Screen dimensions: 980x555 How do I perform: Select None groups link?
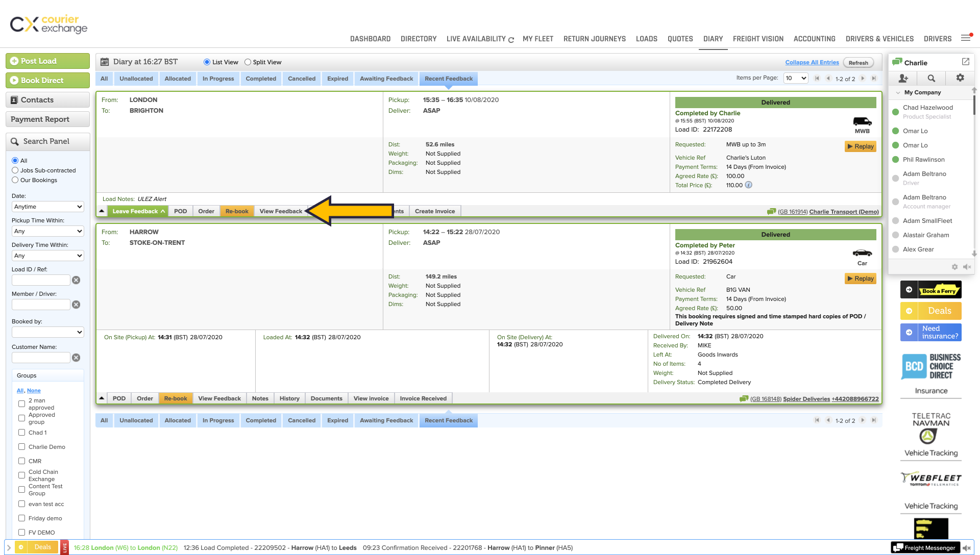click(34, 391)
